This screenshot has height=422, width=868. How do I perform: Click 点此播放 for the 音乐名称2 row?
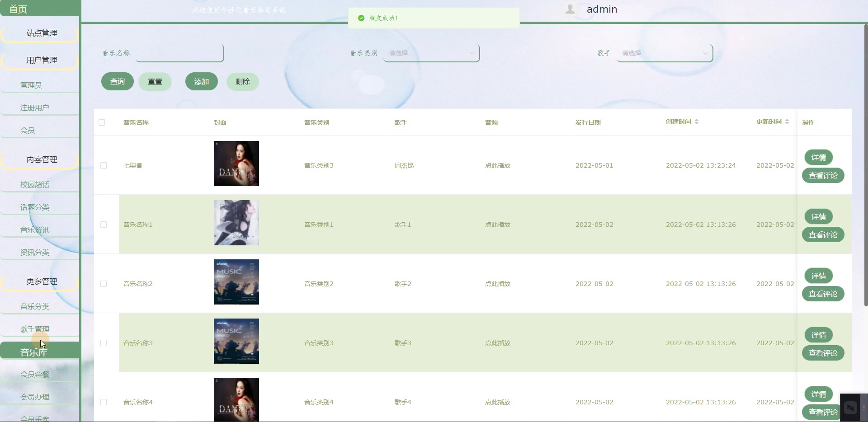pyautogui.click(x=498, y=284)
